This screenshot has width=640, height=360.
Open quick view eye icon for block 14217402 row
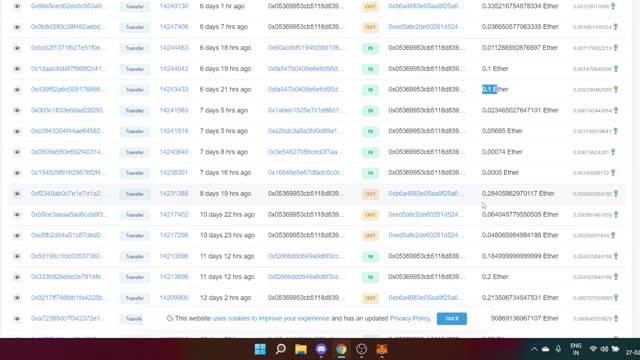17,214
